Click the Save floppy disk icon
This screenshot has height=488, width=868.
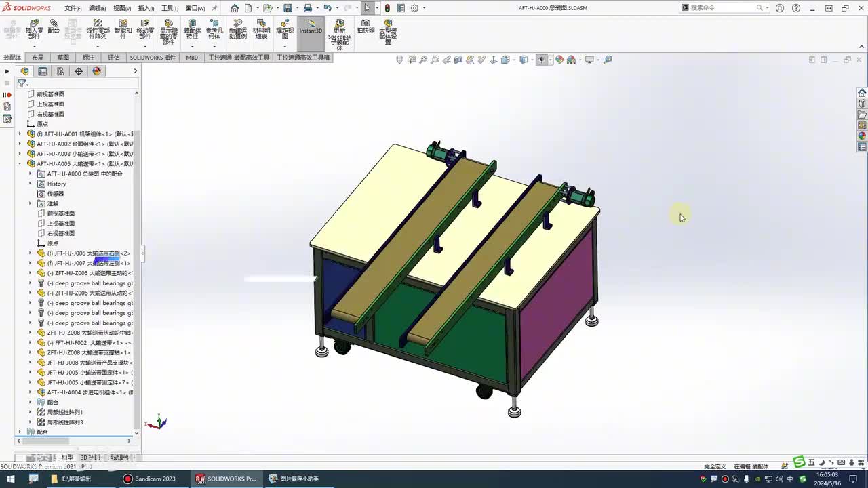point(288,8)
